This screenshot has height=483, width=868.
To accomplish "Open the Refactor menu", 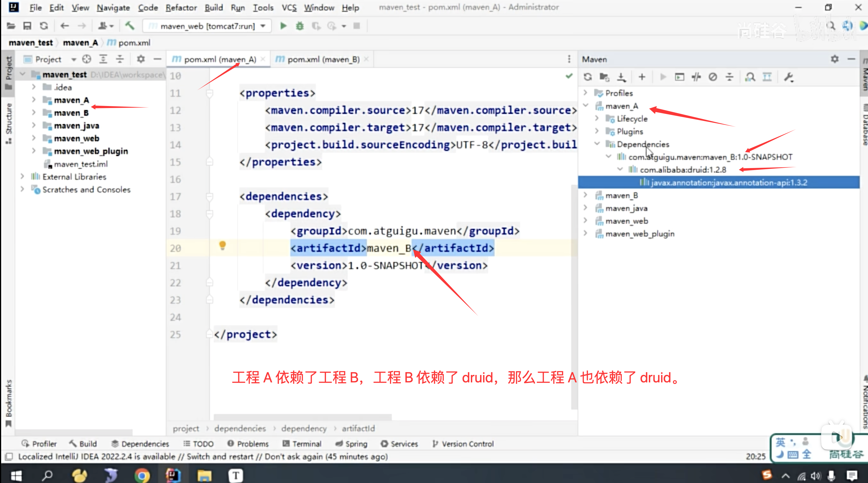I will point(181,7).
